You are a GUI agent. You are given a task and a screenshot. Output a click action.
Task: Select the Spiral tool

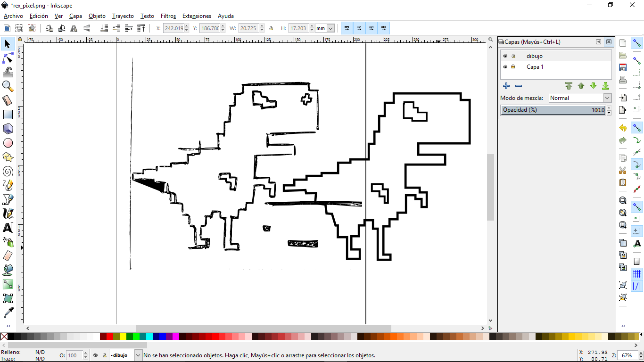click(8, 171)
